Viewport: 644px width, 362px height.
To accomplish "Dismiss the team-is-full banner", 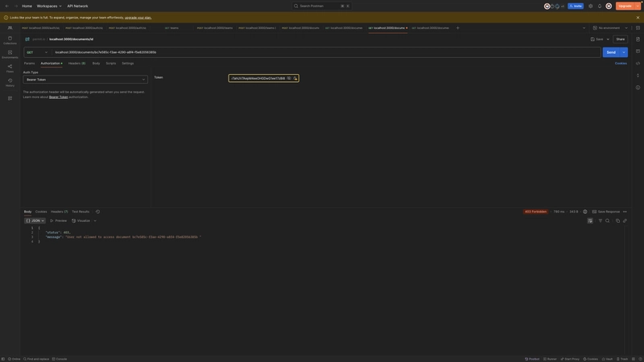I will (x=638, y=18).
